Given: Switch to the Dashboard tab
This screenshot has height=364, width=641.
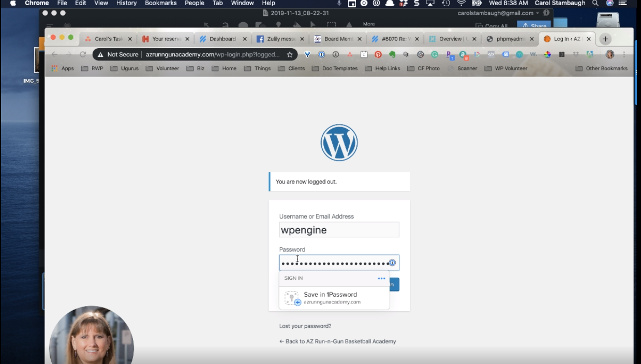Looking at the screenshot, I should (223, 39).
